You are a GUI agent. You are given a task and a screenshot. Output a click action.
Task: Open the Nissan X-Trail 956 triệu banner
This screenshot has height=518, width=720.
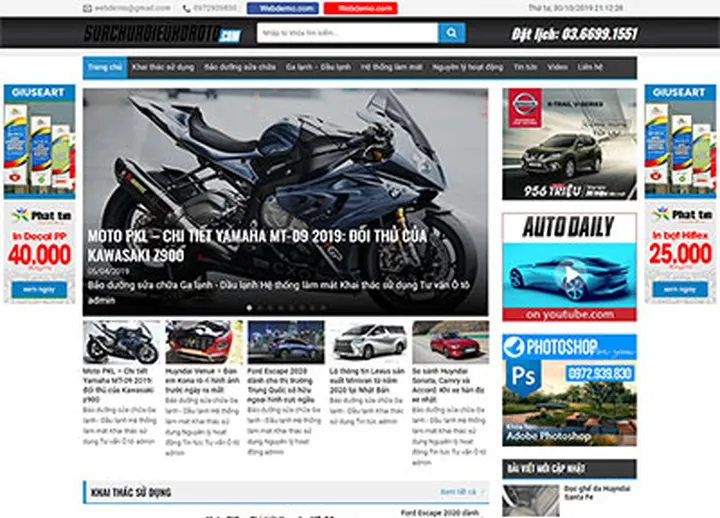(569, 144)
